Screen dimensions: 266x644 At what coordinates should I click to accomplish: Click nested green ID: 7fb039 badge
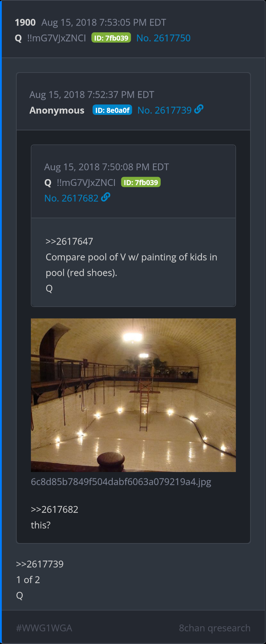[141, 182]
